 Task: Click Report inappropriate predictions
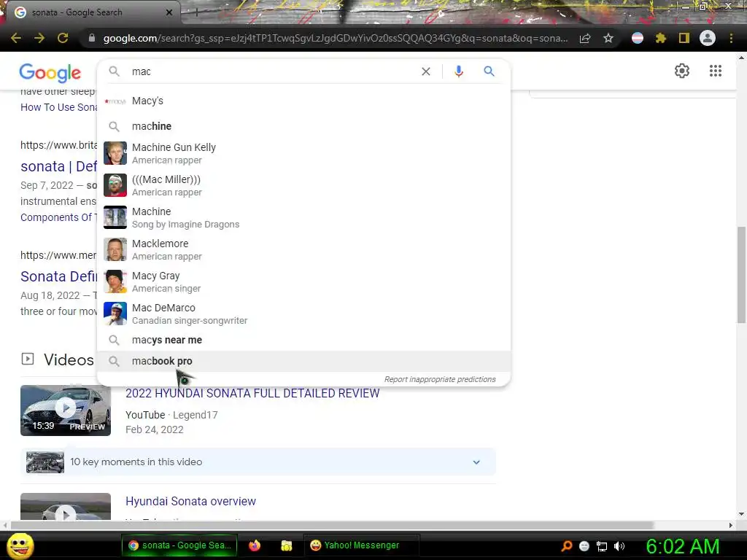click(x=440, y=379)
